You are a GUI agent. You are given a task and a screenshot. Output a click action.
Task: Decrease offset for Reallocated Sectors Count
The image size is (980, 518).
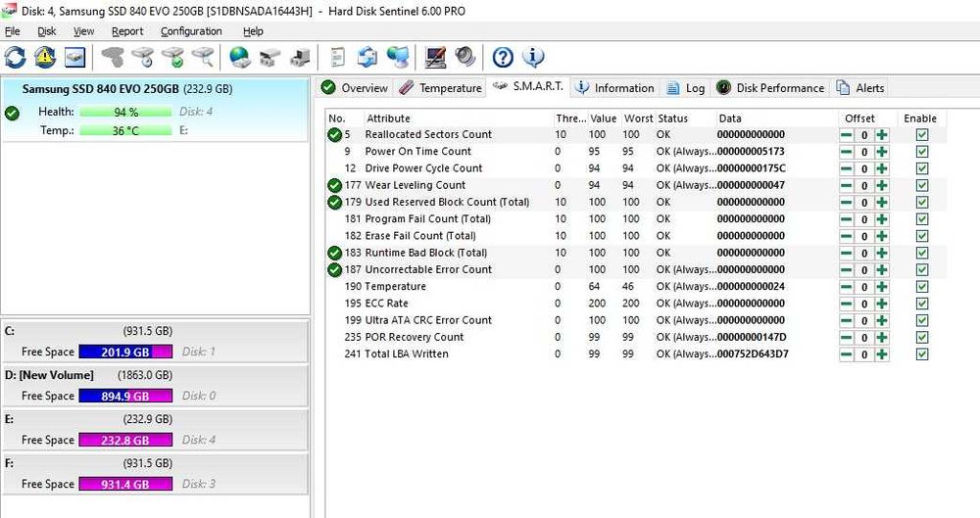[847, 135]
